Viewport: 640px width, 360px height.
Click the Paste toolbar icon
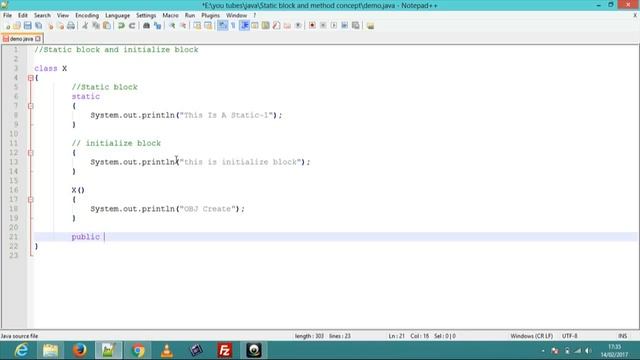tap(107, 26)
